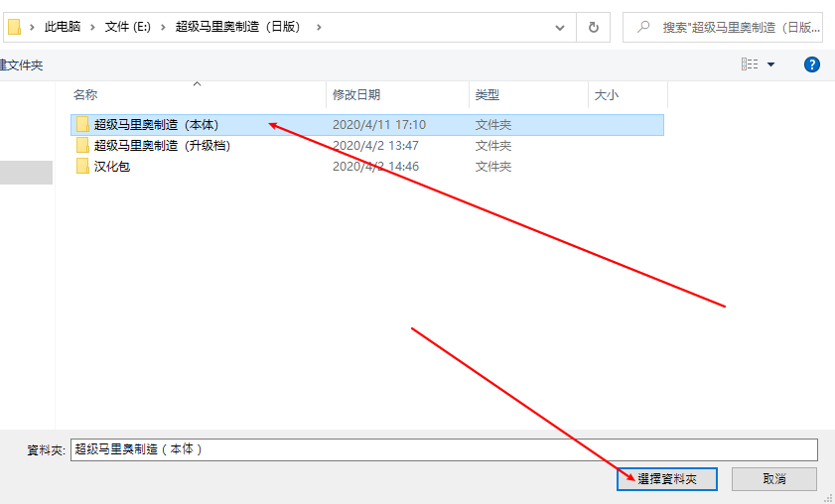Click the search magnifier icon
This screenshot has height=504, width=835.
643,27
